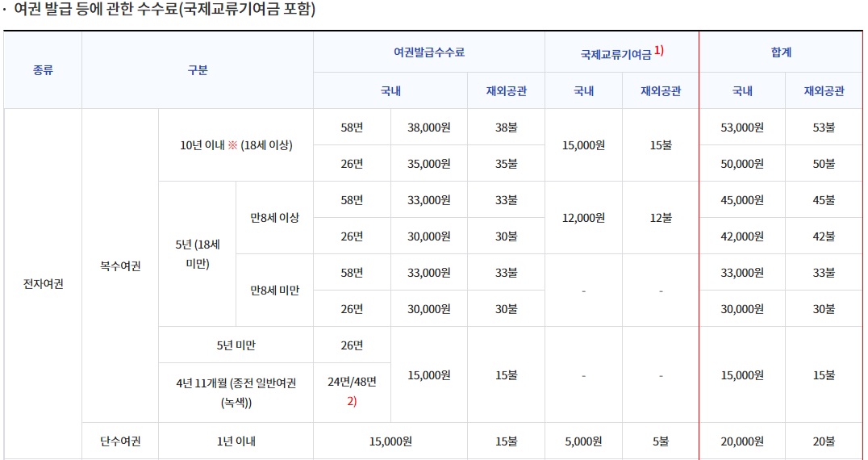Select '재외공관' subheader under 합계

(824, 90)
